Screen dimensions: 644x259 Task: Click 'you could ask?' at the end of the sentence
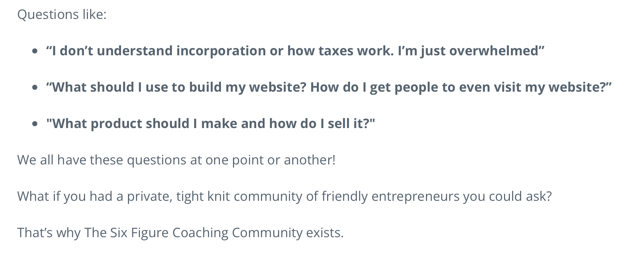click(507, 196)
